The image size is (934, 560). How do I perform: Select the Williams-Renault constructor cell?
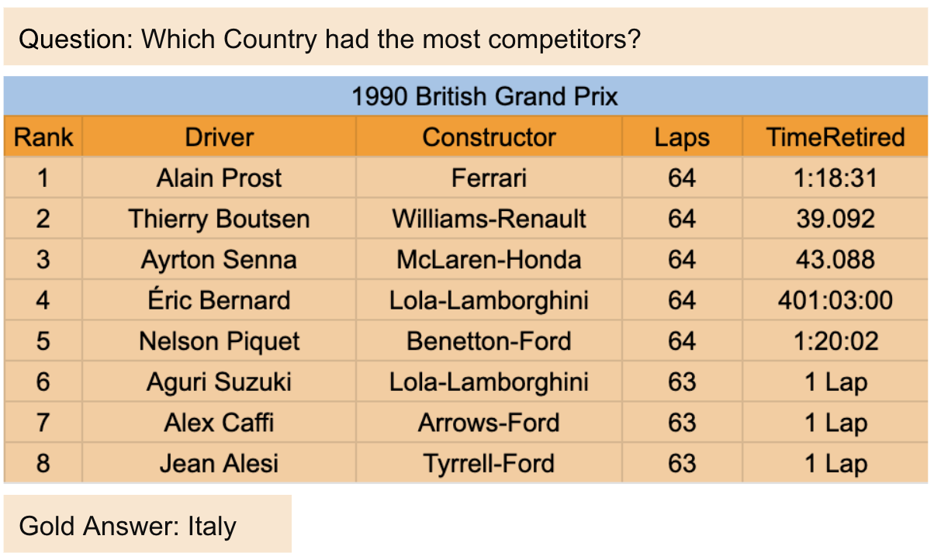pyautogui.click(x=489, y=219)
